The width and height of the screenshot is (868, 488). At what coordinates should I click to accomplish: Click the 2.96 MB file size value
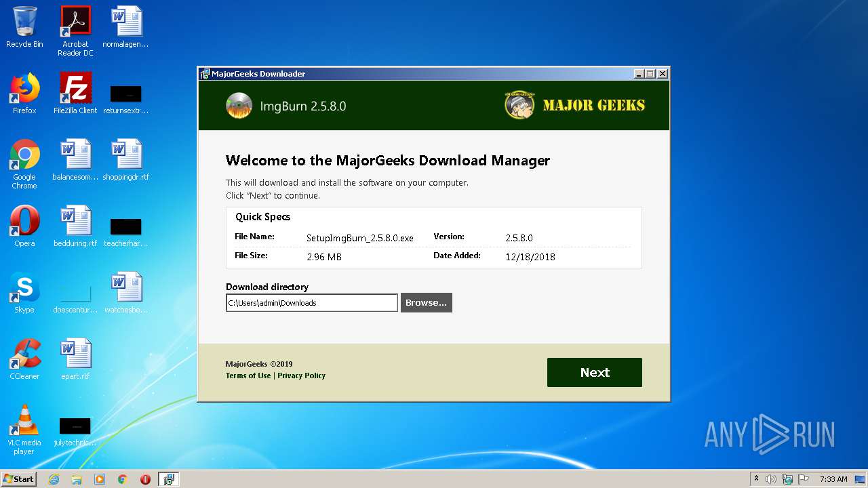pos(324,257)
